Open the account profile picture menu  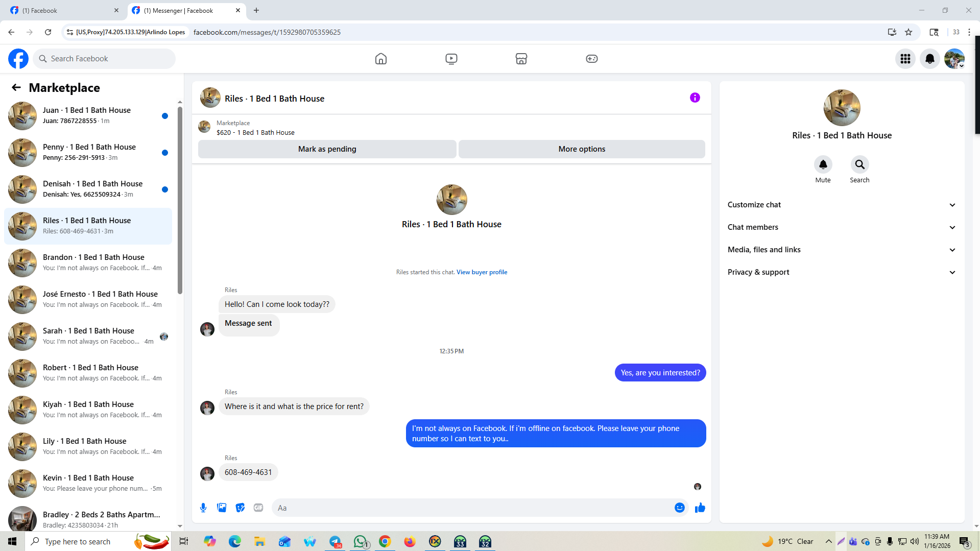(954, 59)
